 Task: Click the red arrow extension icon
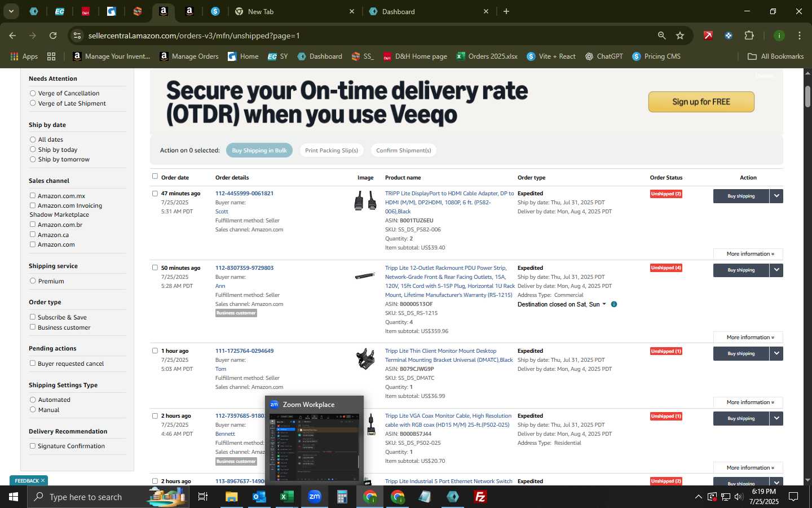click(x=708, y=36)
